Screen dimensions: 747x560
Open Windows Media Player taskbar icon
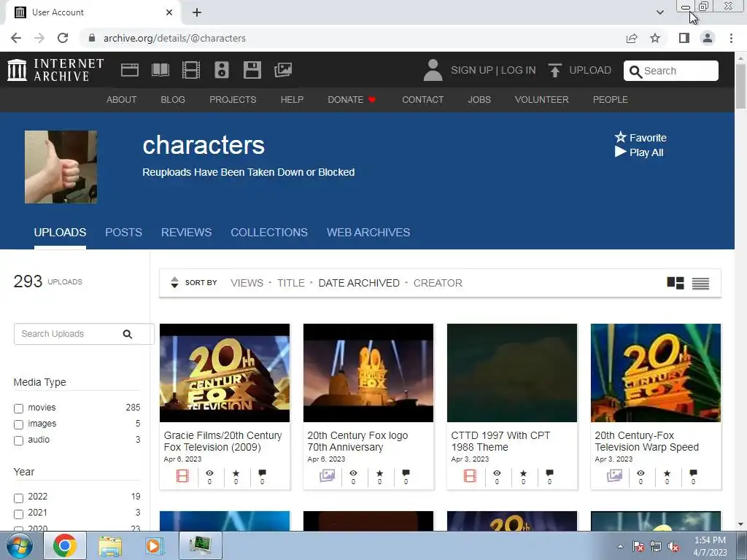pos(154,545)
